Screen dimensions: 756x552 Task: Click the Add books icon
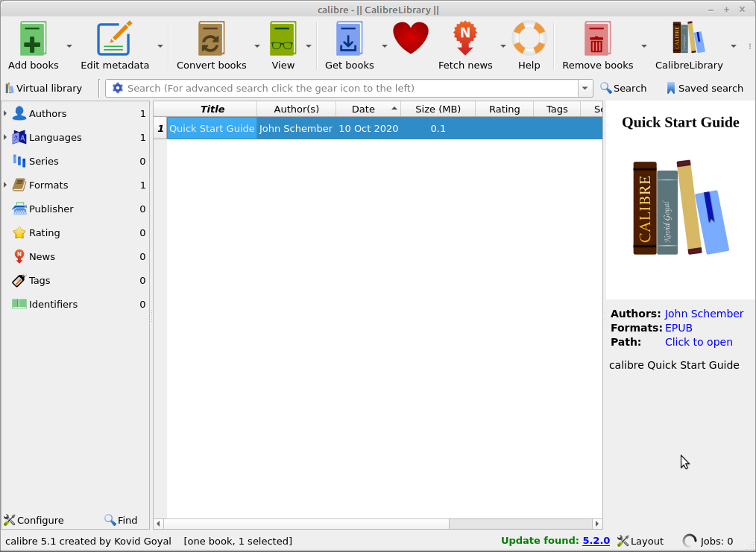pyautogui.click(x=33, y=39)
